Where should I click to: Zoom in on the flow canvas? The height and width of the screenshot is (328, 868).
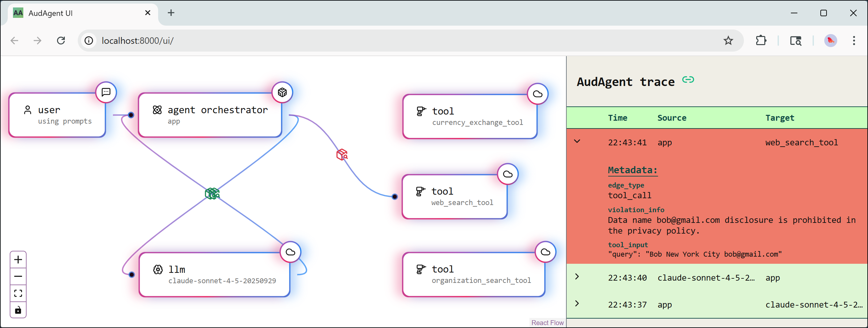(x=18, y=260)
